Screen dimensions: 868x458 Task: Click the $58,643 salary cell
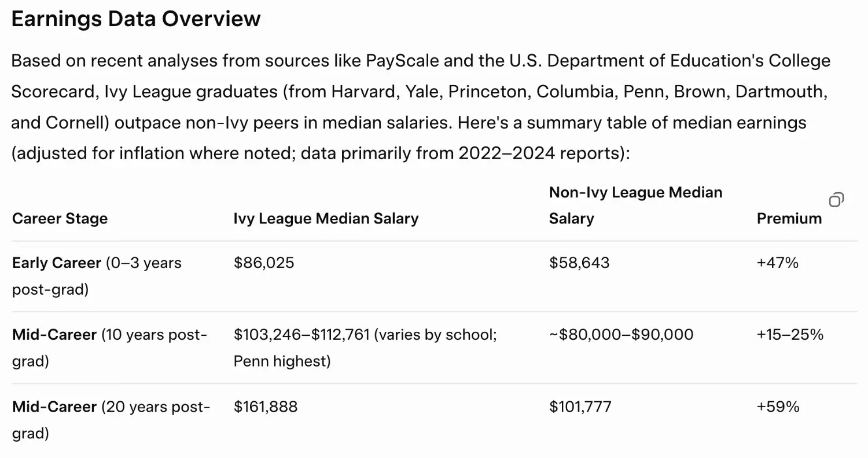(579, 263)
